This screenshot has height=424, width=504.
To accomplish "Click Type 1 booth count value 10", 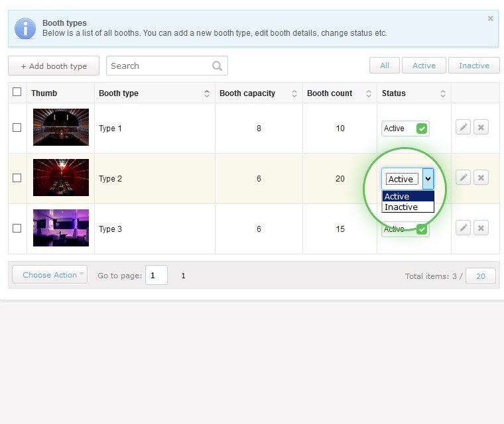I will pos(340,129).
